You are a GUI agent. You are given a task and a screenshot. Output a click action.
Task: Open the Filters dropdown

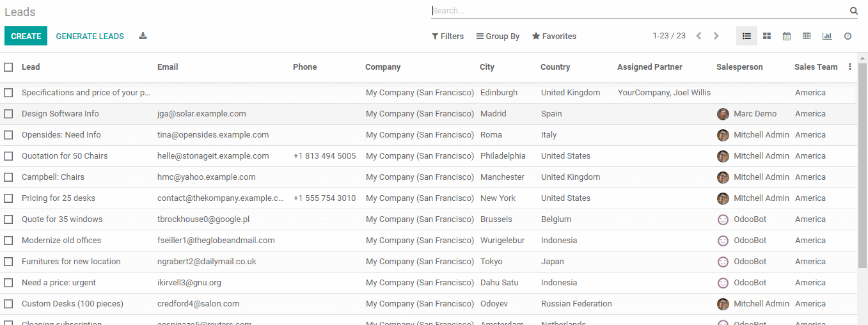tap(448, 36)
